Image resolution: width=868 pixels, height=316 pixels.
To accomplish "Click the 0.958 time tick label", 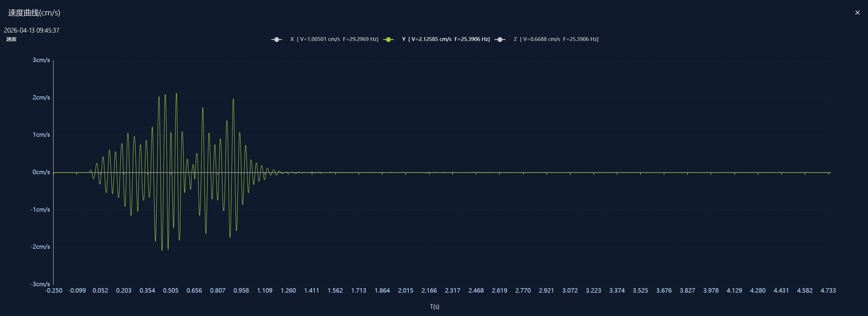I will pyautogui.click(x=241, y=291).
